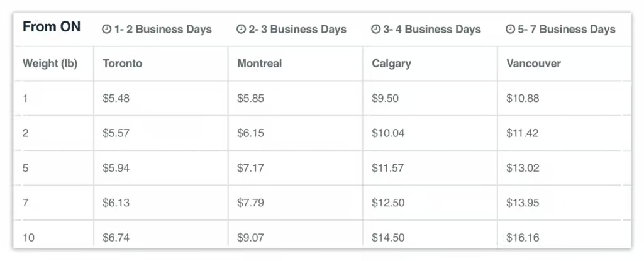Click the clock icon beside 3-4 Business Days
The image size is (644, 261).
coord(376,30)
